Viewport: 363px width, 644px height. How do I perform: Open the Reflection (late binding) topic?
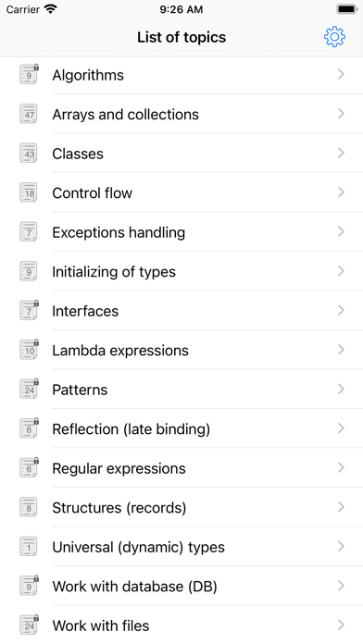181,428
